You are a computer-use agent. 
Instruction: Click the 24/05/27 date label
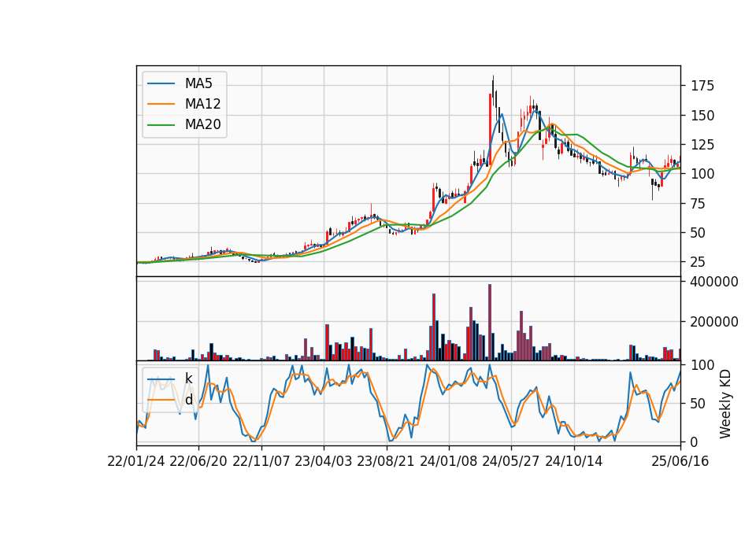[x=511, y=462]
